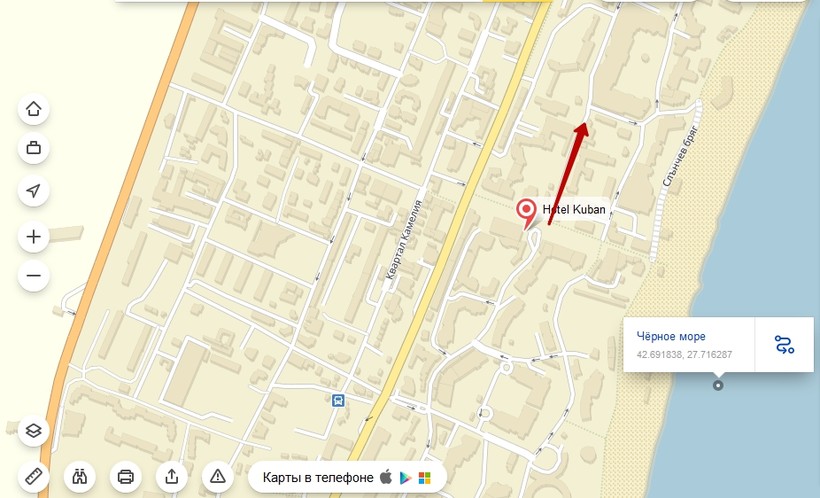Report a map error with warning icon

(218, 477)
